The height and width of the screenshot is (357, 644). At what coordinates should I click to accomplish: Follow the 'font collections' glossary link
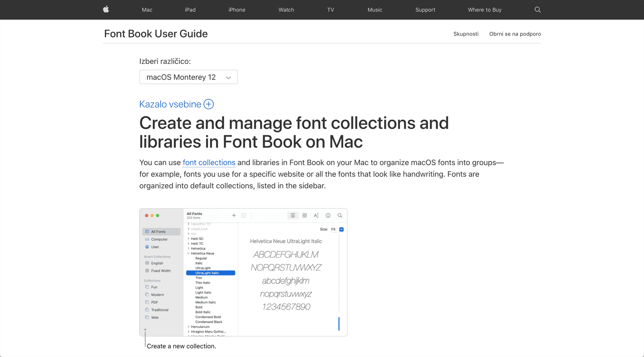[209, 163]
